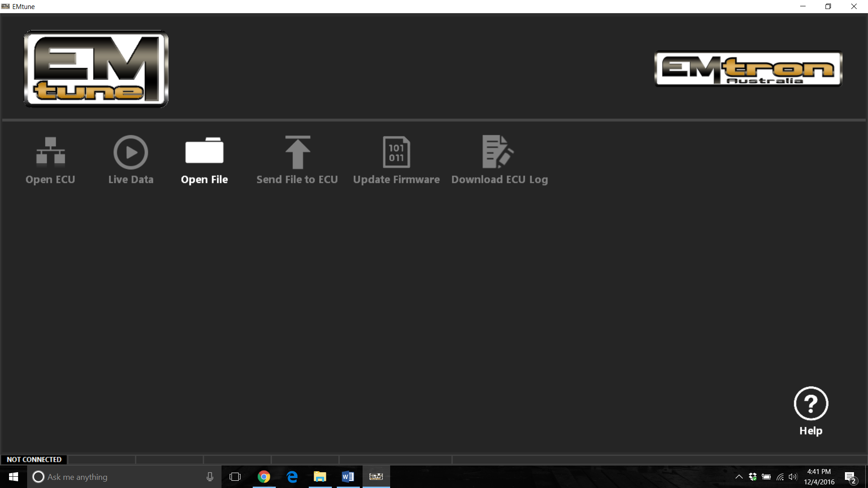Viewport: 868px width, 488px height.
Task: Select the Update Firmware binary icon
Action: pos(396,152)
